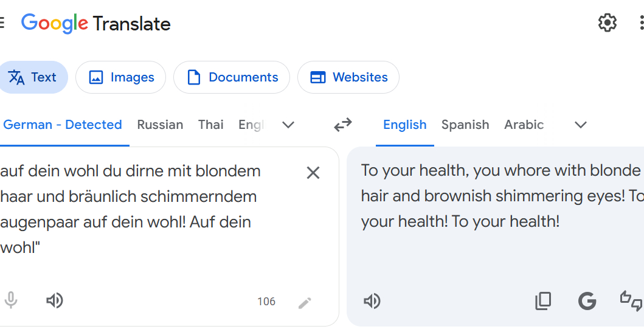
Task: Choose Russian as source language
Action: point(160,125)
